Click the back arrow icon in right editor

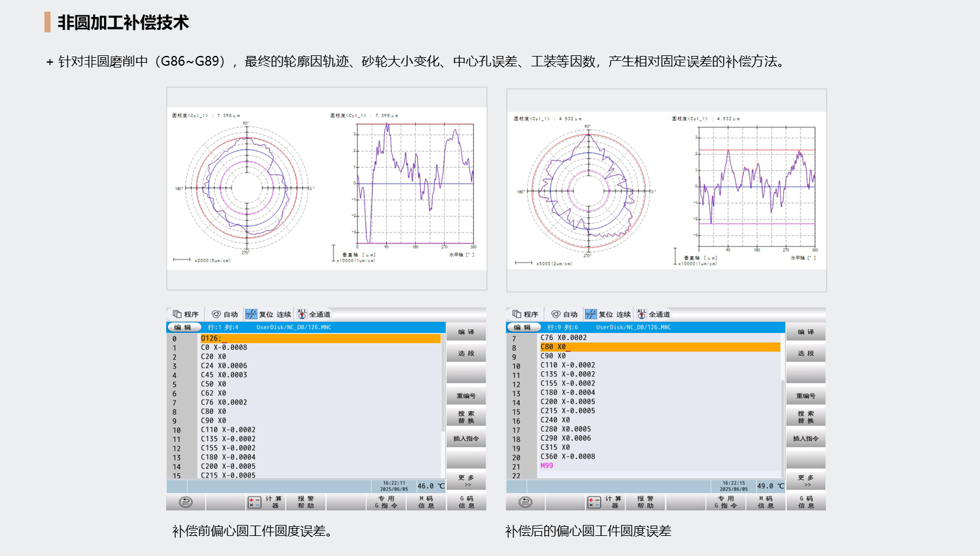click(525, 502)
